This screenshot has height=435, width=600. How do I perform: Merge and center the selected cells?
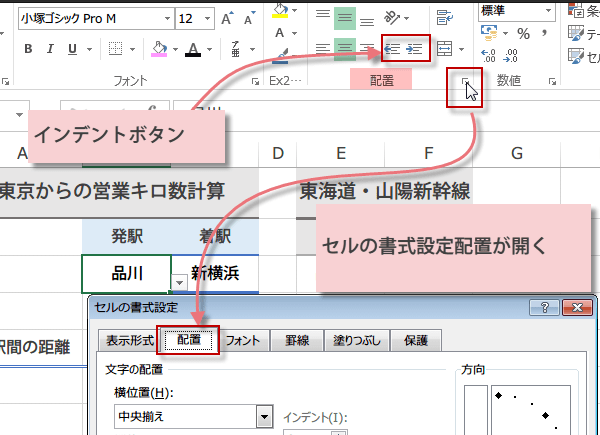[445, 49]
